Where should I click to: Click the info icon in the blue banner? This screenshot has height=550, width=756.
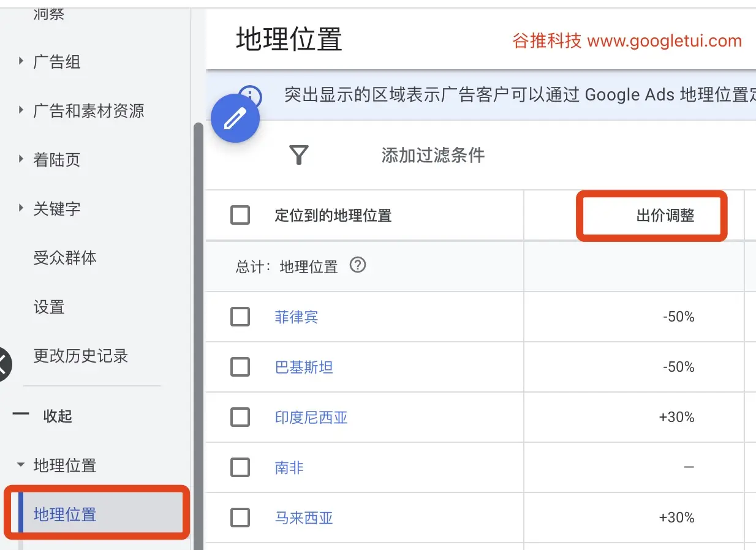pos(251,94)
